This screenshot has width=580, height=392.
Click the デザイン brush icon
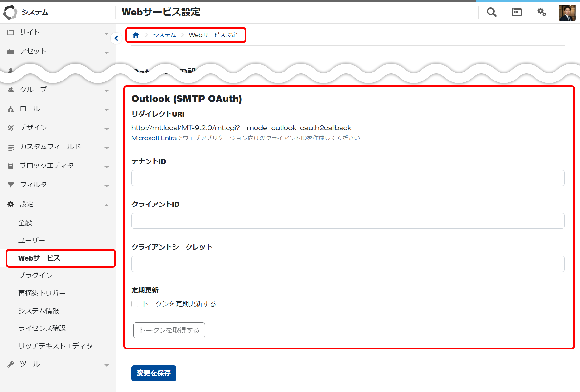tap(11, 128)
